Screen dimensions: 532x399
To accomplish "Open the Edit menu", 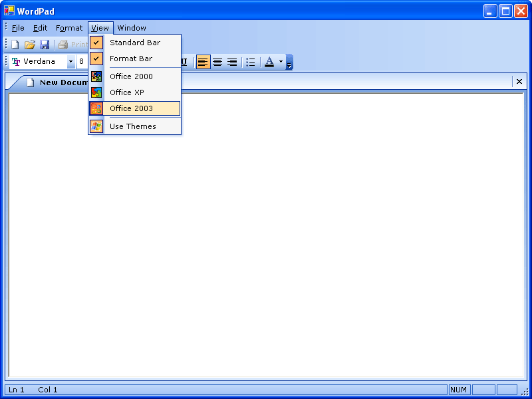I will [40, 28].
